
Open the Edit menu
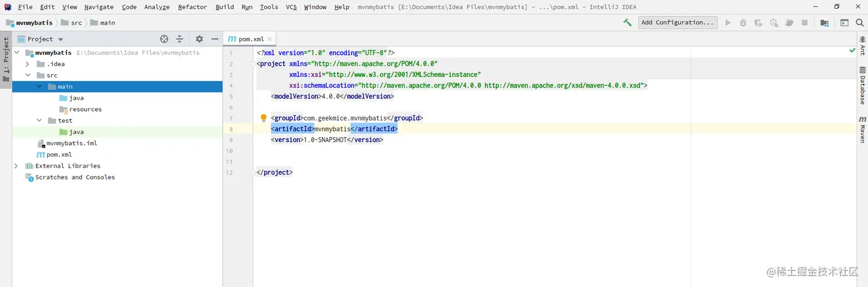coord(48,7)
